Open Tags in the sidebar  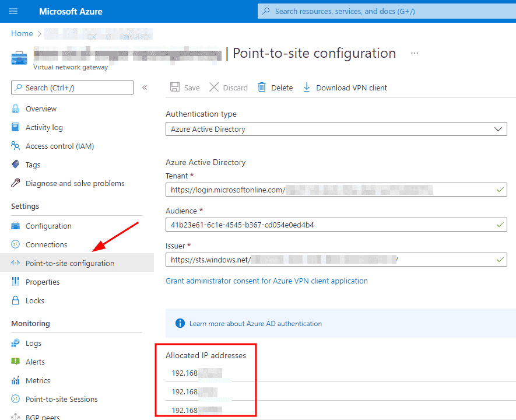(x=33, y=165)
